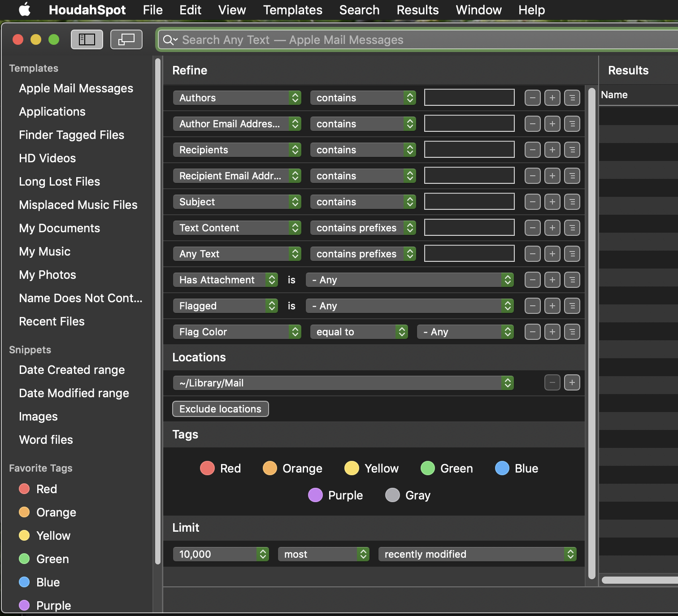Toggle the Yellow tag in Tags section
The width and height of the screenshot is (678, 616).
(x=371, y=468)
